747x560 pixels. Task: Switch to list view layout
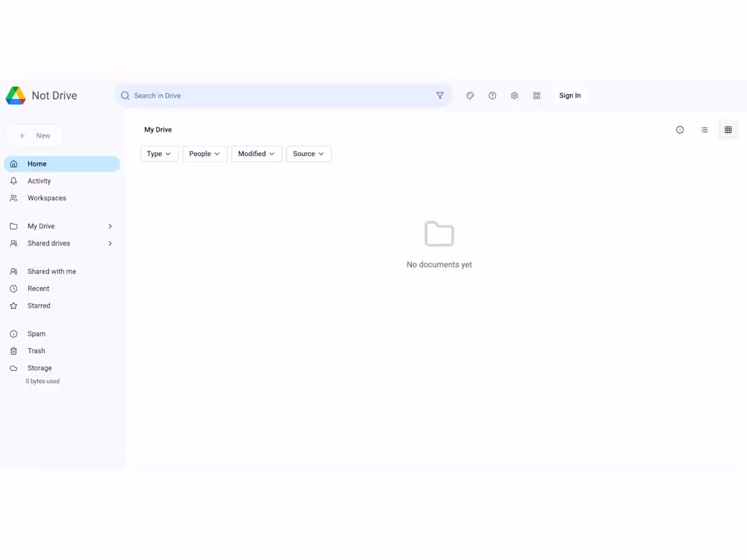pos(704,130)
